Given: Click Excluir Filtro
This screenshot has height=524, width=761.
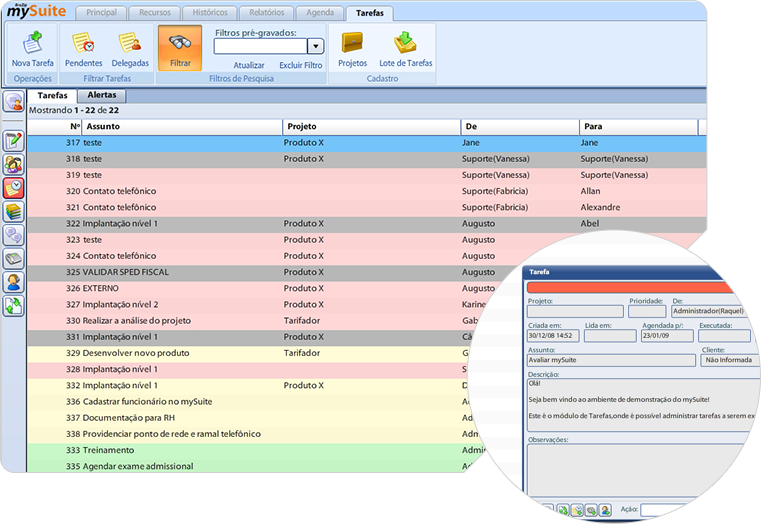Looking at the screenshot, I should tap(301, 65).
